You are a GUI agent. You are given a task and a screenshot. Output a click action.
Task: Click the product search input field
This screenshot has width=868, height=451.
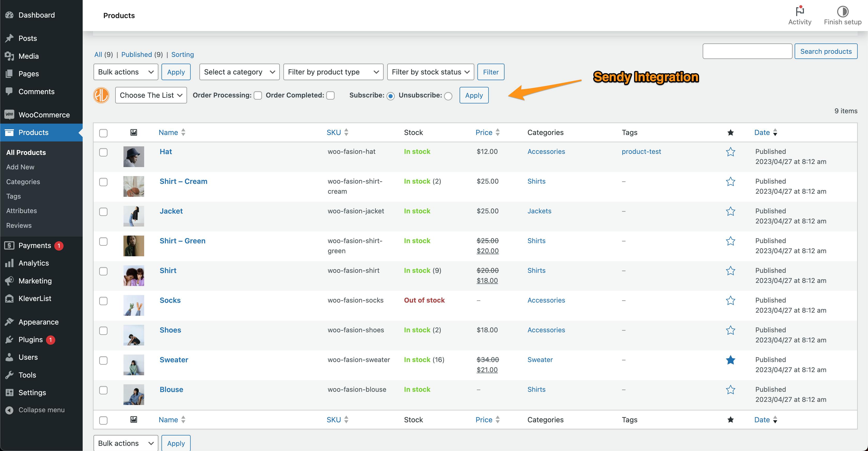point(747,51)
